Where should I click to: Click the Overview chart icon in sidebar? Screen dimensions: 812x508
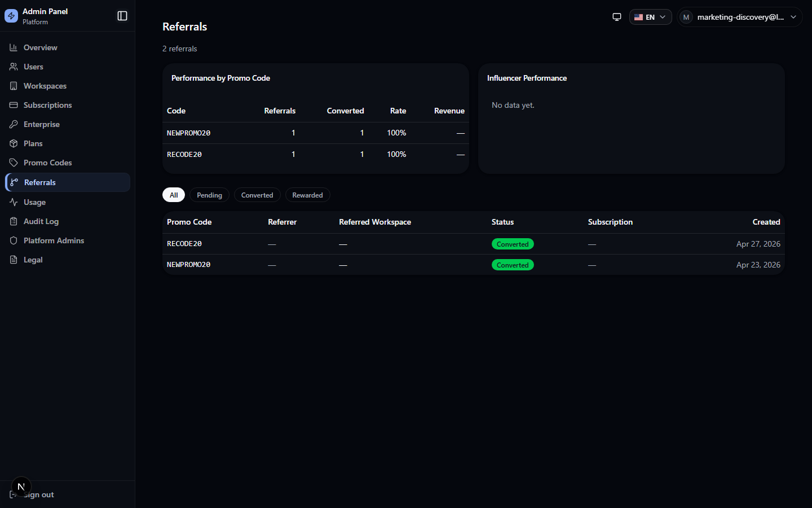click(14, 47)
